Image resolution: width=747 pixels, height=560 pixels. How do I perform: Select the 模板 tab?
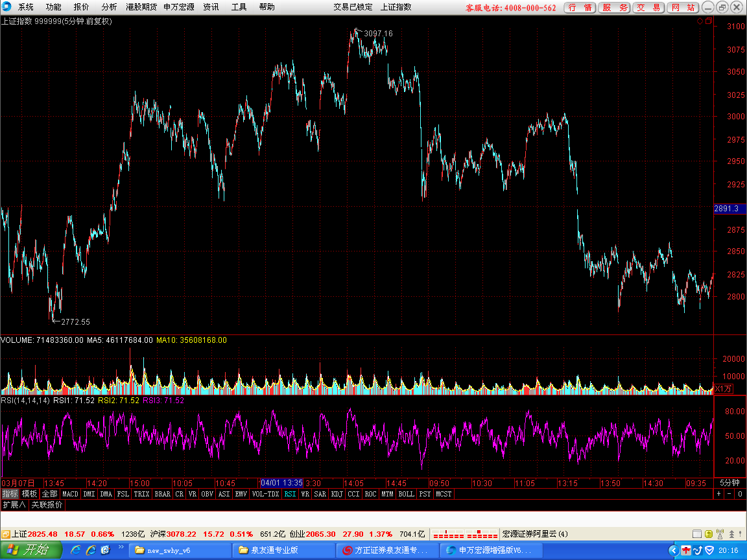click(30, 495)
